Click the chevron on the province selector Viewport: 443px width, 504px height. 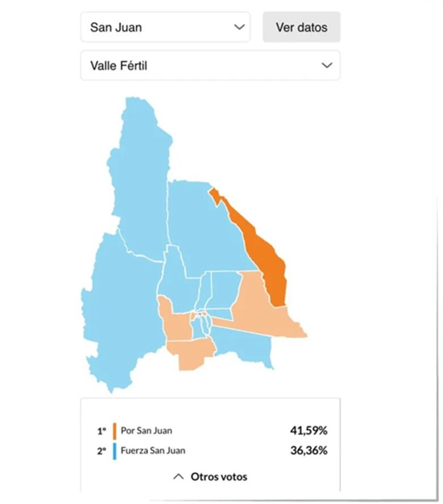click(x=240, y=27)
